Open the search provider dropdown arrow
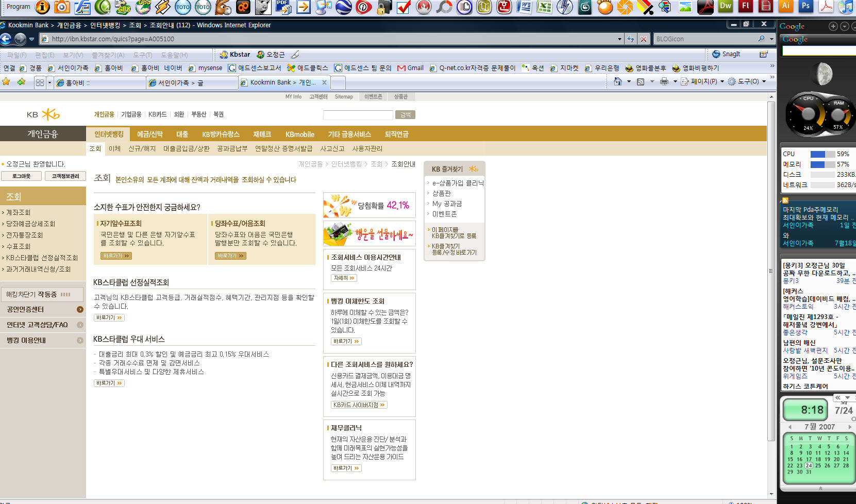Viewport: 856px width, 504px height. click(x=771, y=39)
